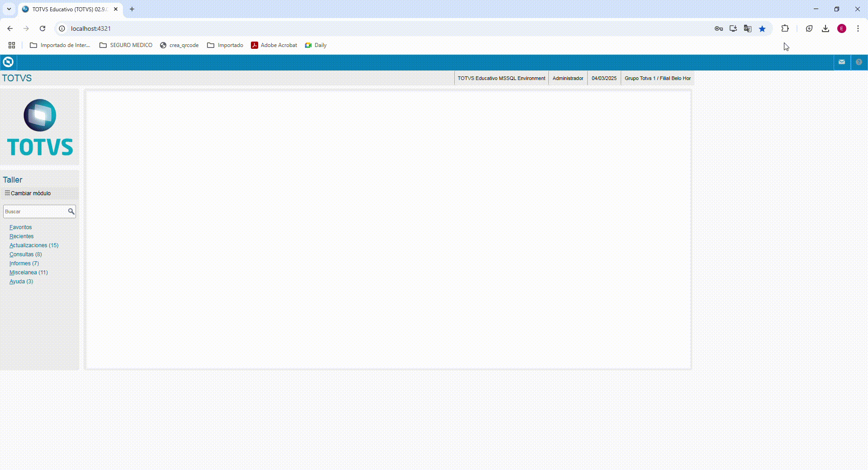Open the messages envelope icon
The width and height of the screenshot is (868, 470).
tap(842, 62)
